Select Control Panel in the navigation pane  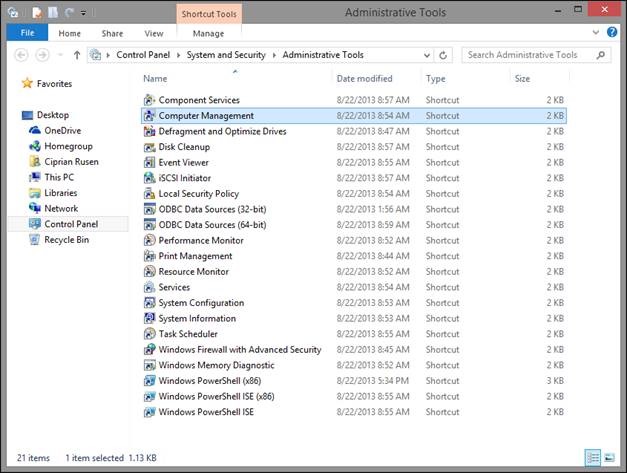pos(68,224)
